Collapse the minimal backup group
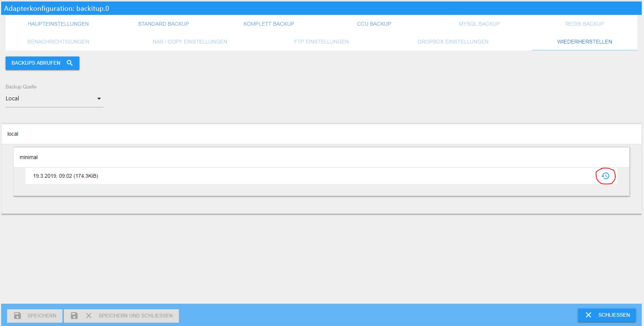Image resolution: width=644 pixels, height=326 pixels. tap(321, 157)
